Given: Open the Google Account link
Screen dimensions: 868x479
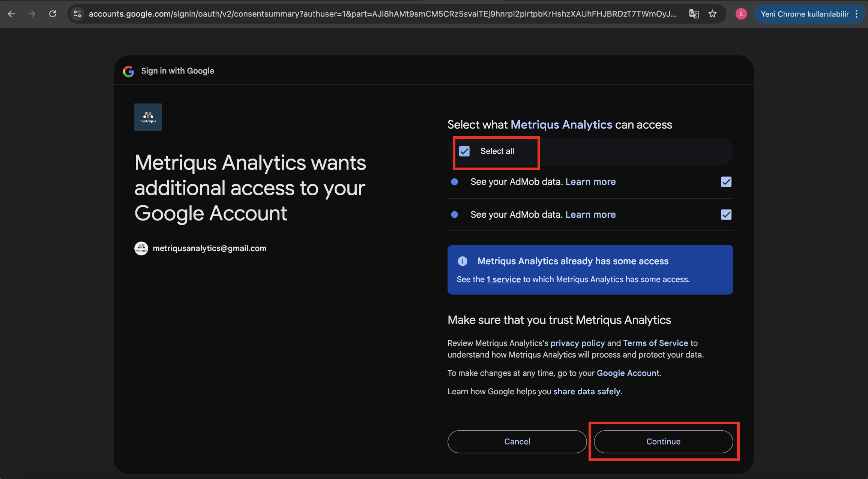Looking at the screenshot, I should click(x=628, y=373).
